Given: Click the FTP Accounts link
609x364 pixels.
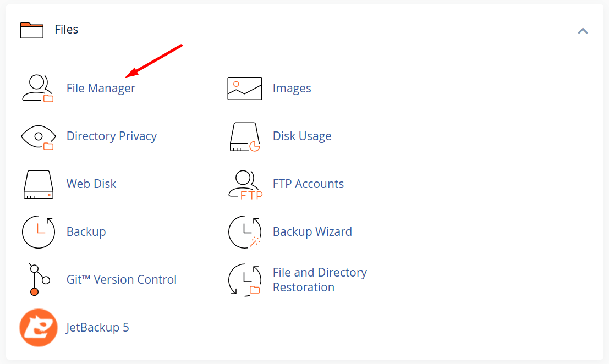Looking at the screenshot, I should tap(308, 184).
